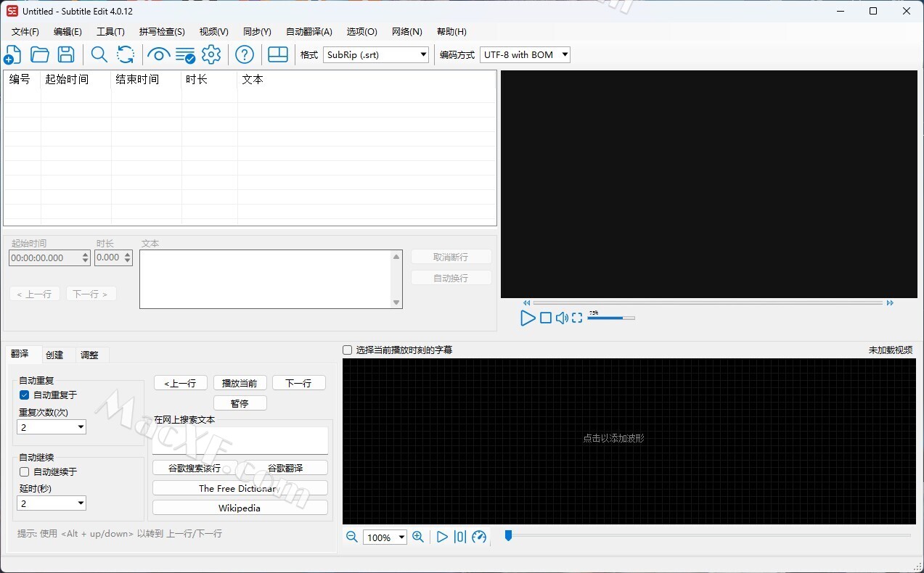Open the 延时(秒) dropdown
The image size is (924, 573).
click(52, 503)
